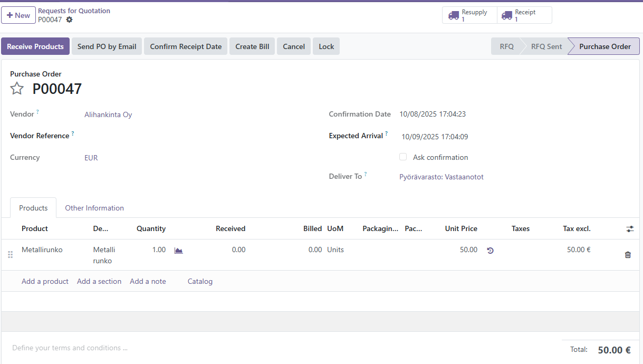Open the Receipt truck smart button
Viewport: 643px width, 364px height.
(x=524, y=15)
